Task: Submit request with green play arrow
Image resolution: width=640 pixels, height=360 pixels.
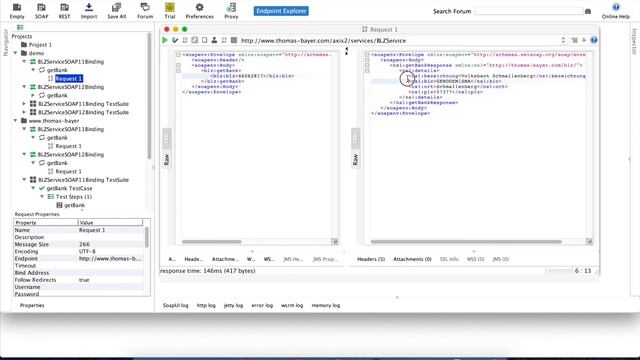Action: (x=165, y=40)
